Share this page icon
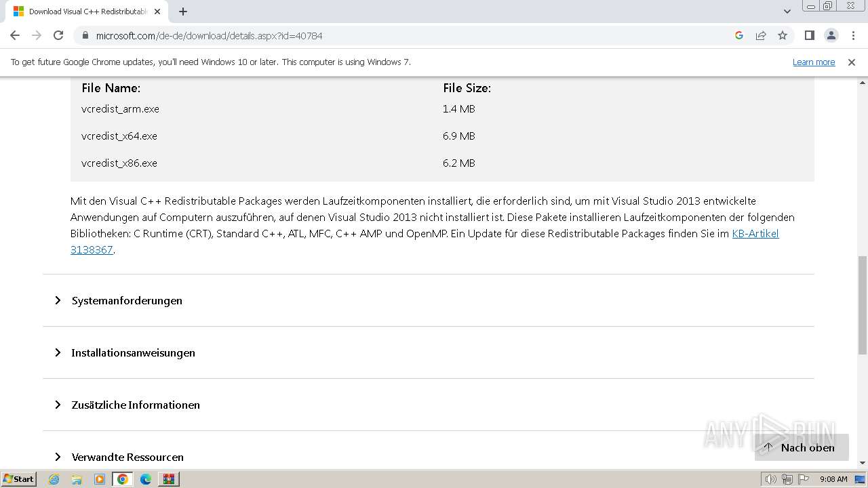Image resolution: width=868 pixels, height=488 pixels. 761,35
